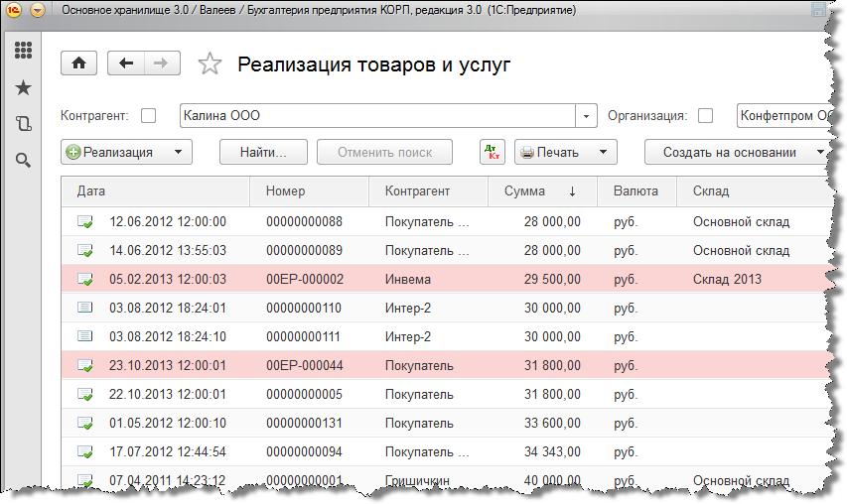The width and height of the screenshot is (847, 504).
Task: Sort by the Сумма column header
Action: [x=542, y=191]
